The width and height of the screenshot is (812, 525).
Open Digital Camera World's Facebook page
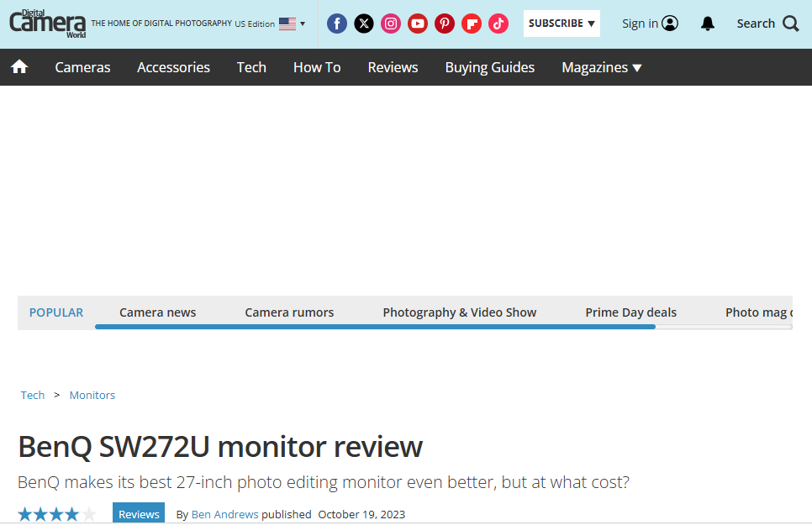[336, 23]
